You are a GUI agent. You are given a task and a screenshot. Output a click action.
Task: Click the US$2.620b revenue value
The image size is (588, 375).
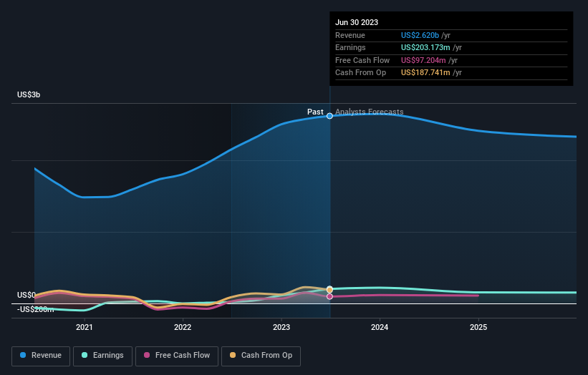420,35
